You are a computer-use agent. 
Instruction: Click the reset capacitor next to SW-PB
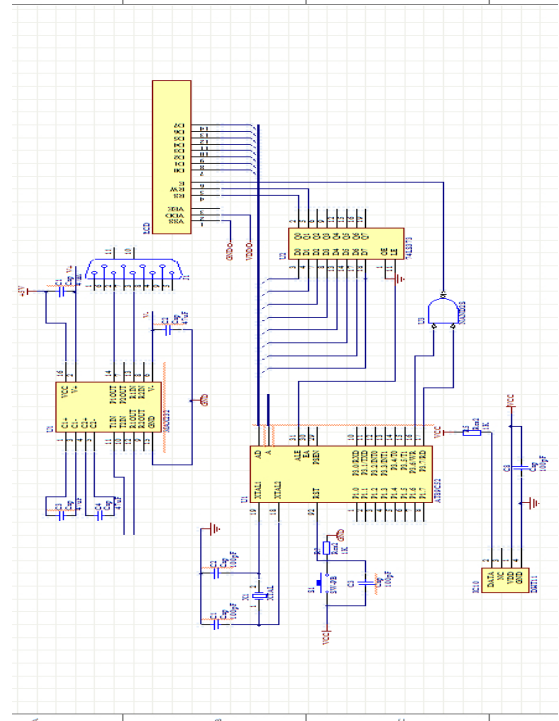point(366,583)
